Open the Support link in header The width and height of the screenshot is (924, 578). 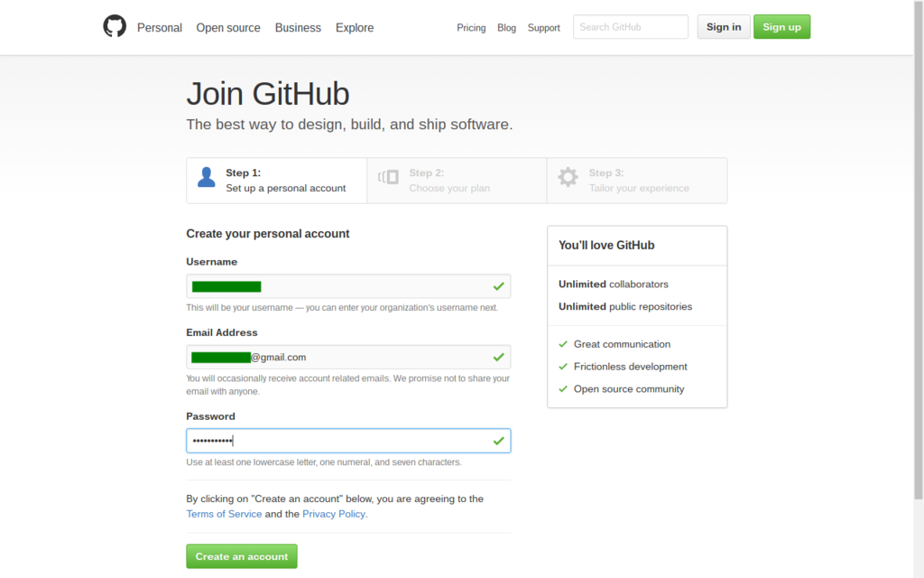pos(544,28)
